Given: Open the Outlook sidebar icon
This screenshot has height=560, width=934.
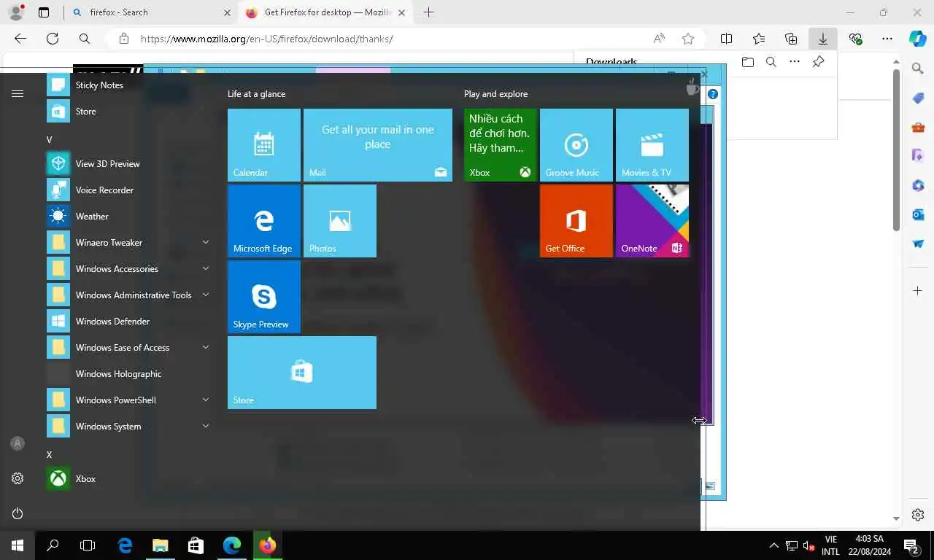Looking at the screenshot, I should 918,214.
